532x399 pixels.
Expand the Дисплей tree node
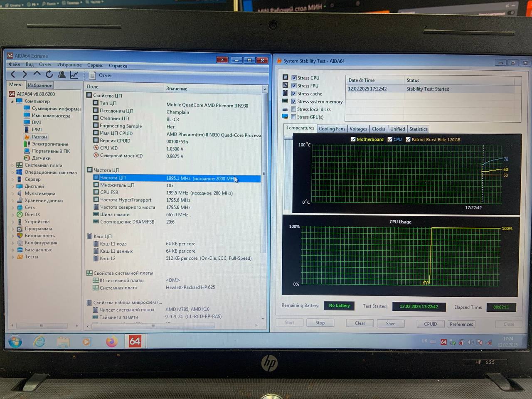click(x=12, y=186)
